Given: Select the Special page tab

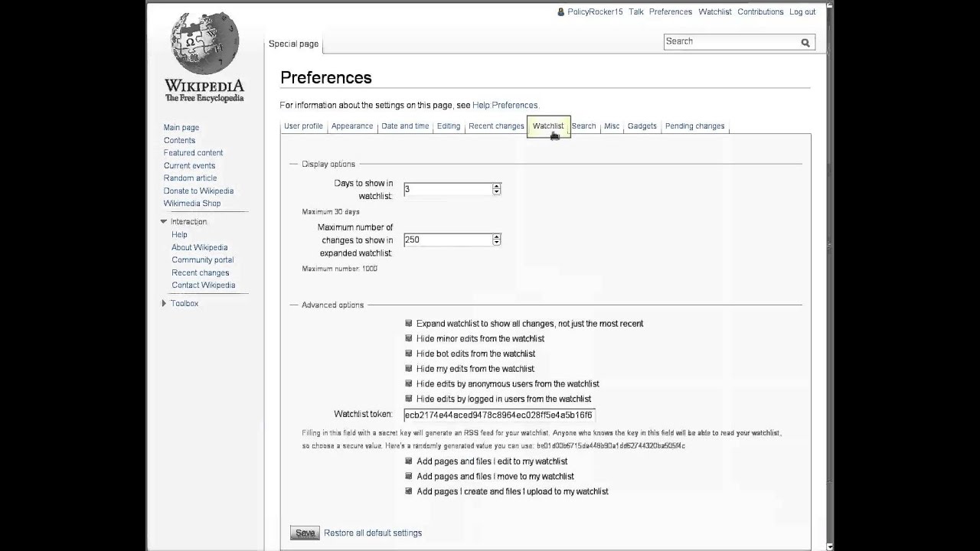Looking at the screenshot, I should click(293, 44).
